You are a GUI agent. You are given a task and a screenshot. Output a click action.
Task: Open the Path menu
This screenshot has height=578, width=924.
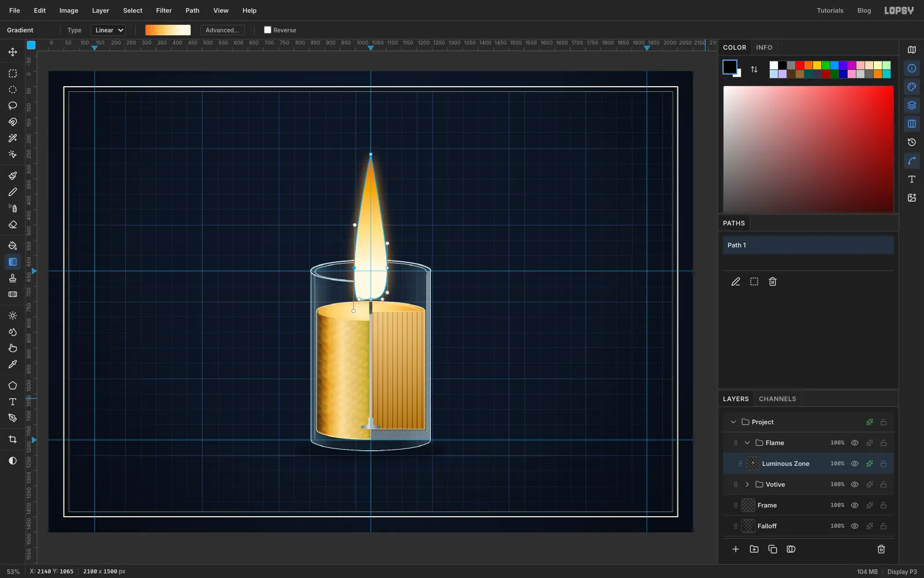[192, 10]
